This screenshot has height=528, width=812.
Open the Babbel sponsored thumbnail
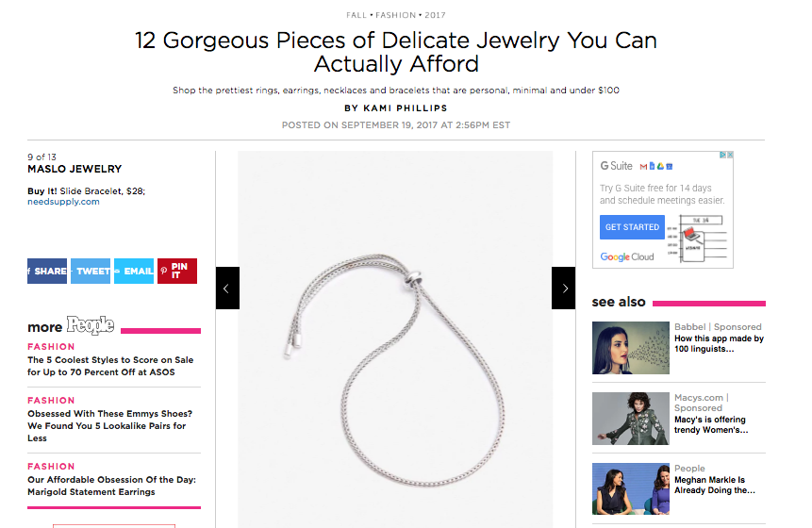pyautogui.click(x=630, y=348)
